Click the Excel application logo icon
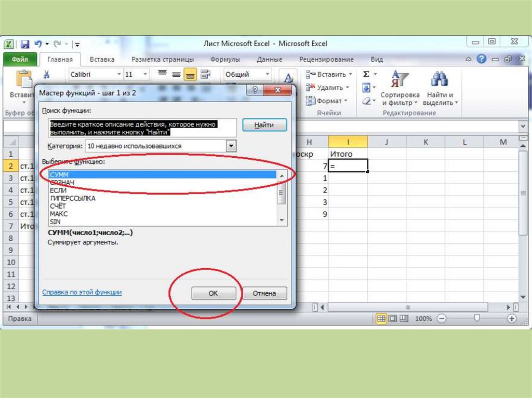Screen dimensions: 532x398 [x=9, y=44]
